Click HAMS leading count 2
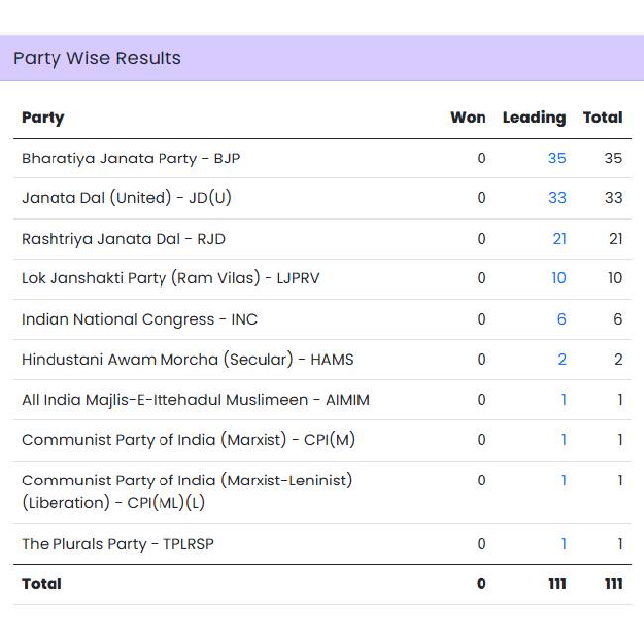This screenshot has width=644, height=644. [562, 360]
